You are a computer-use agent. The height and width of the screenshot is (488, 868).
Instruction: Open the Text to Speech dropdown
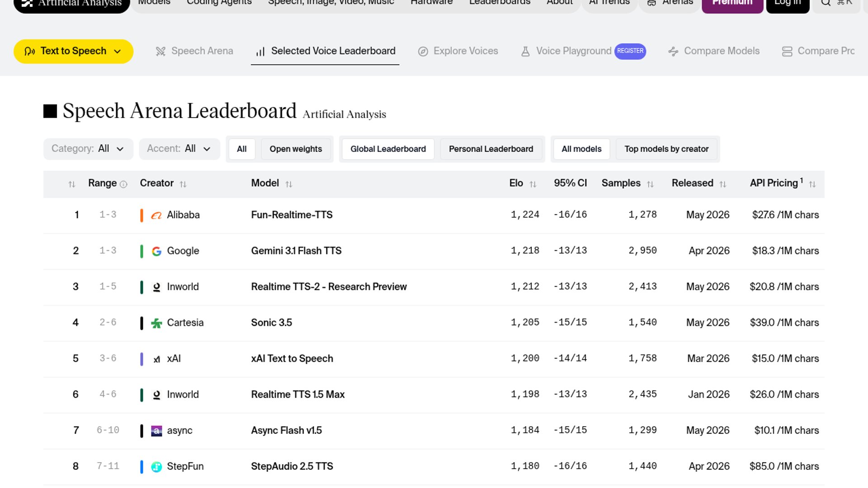[x=73, y=51]
